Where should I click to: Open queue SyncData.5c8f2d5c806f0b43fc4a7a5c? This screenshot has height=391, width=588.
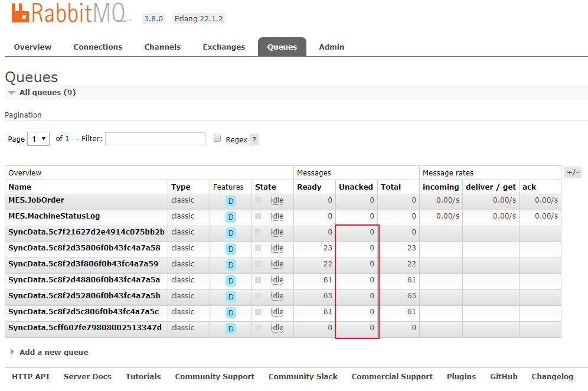(84, 312)
